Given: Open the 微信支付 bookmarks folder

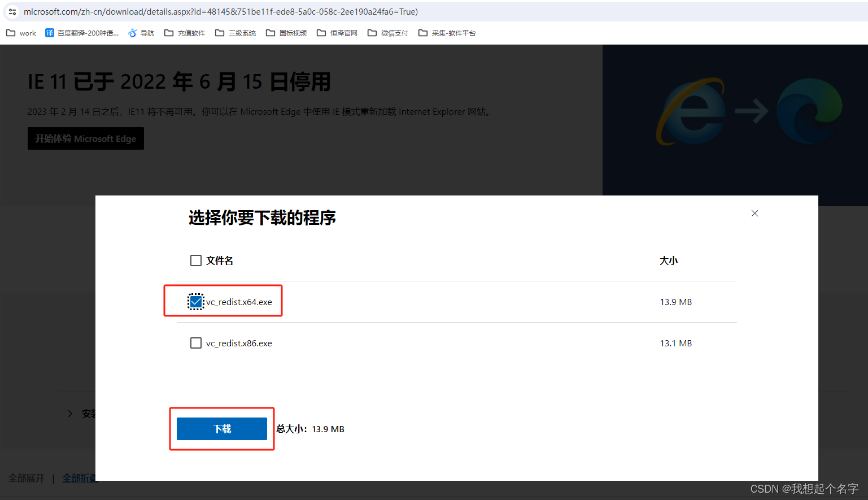Looking at the screenshot, I should [388, 33].
